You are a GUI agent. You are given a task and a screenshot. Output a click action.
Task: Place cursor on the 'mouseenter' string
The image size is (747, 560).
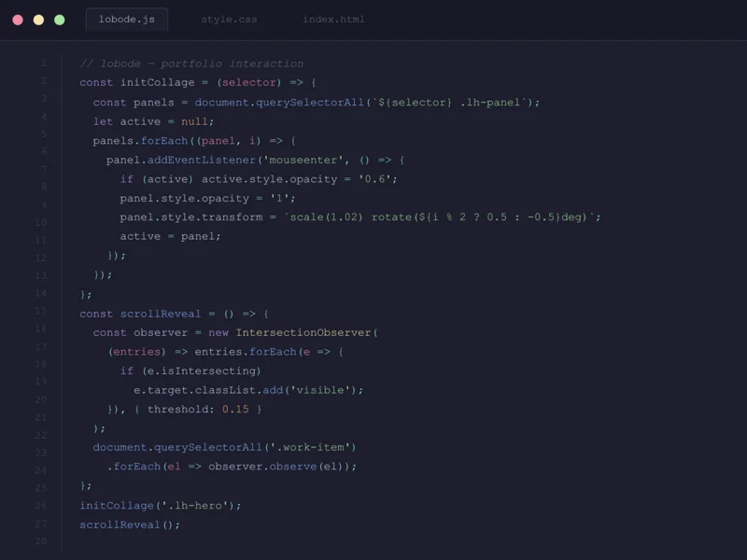[x=303, y=160]
